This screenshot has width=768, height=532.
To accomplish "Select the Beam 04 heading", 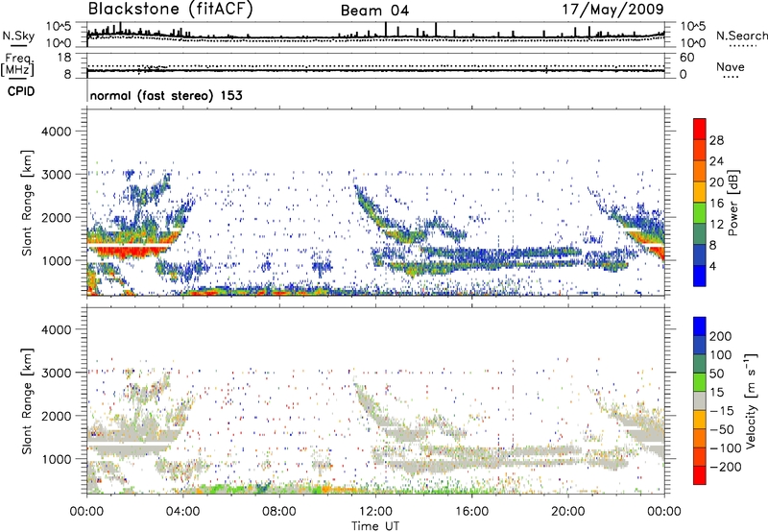I will pyautogui.click(x=374, y=11).
